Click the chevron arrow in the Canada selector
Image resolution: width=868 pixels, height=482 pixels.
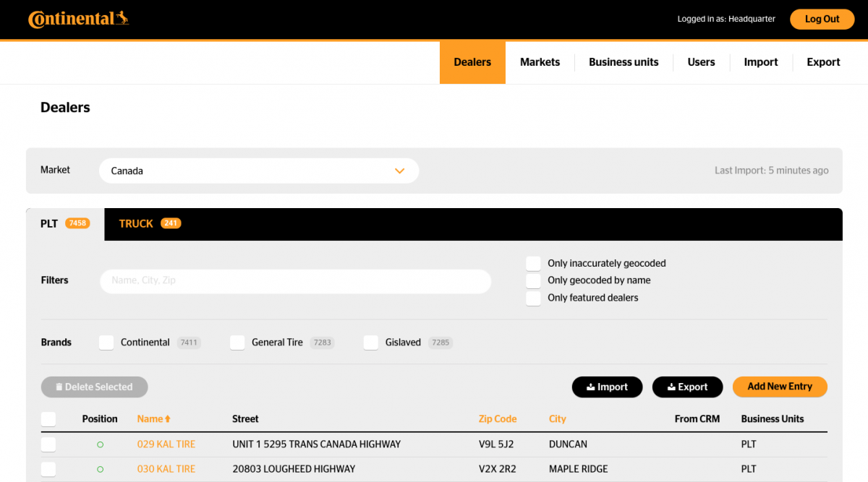point(399,171)
